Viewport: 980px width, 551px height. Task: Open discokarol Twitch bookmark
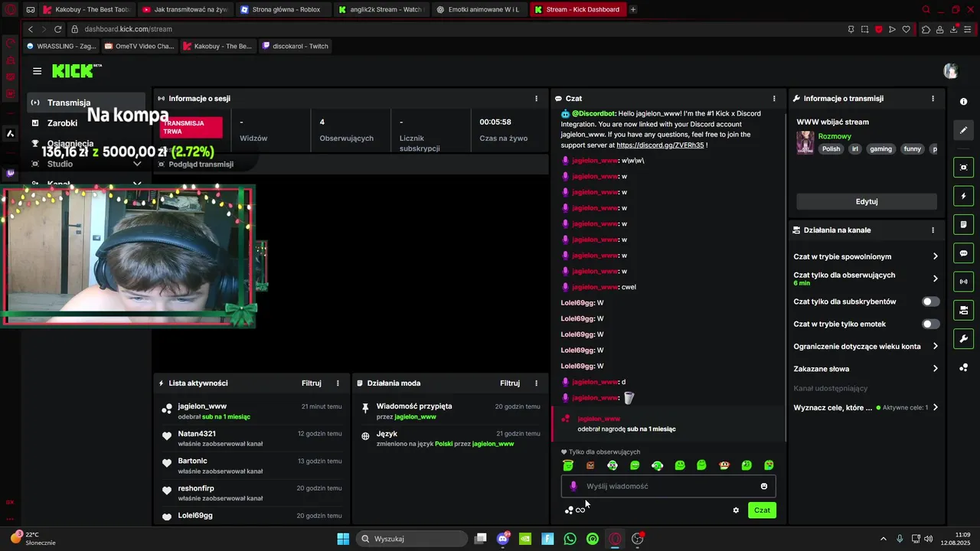pyautogui.click(x=295, y=46)
